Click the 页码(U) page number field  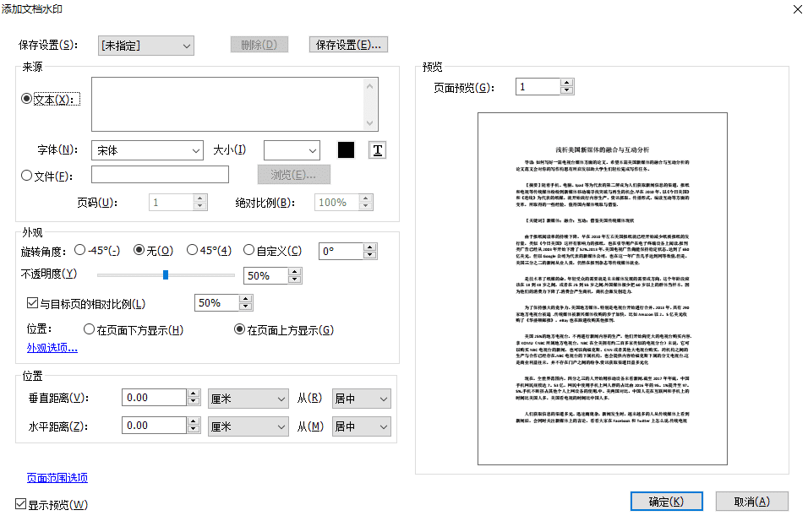click(171, 203)
